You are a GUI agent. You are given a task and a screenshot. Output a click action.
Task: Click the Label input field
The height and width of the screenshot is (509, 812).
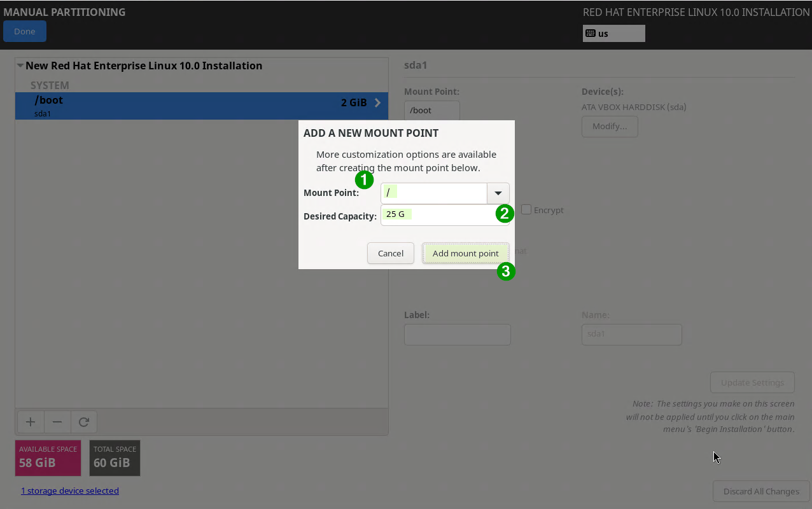click(x=458, y=335)
